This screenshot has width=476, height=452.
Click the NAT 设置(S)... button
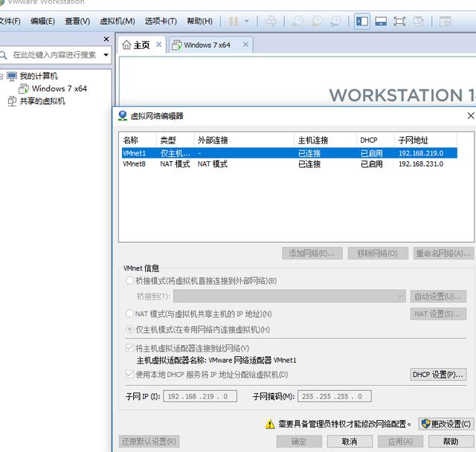tap(438, 314)
